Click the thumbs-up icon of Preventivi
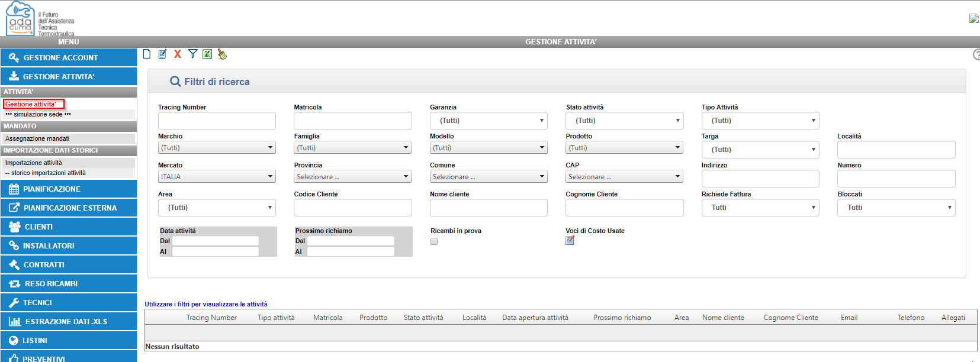 [x=14, y=358]
